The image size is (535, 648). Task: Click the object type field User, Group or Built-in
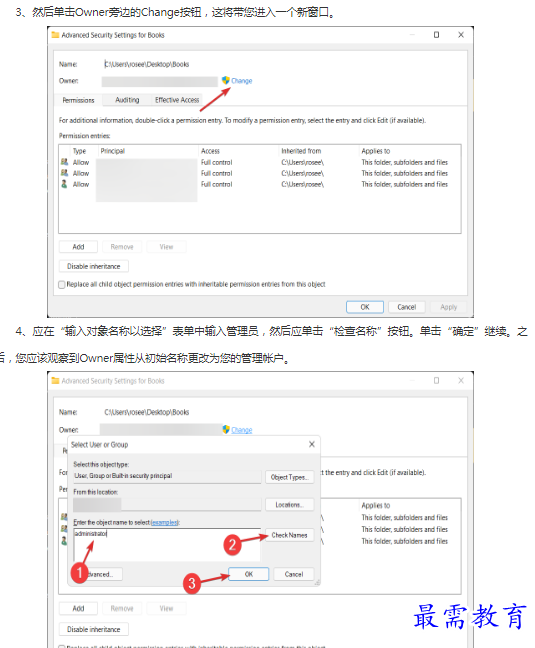167,476
